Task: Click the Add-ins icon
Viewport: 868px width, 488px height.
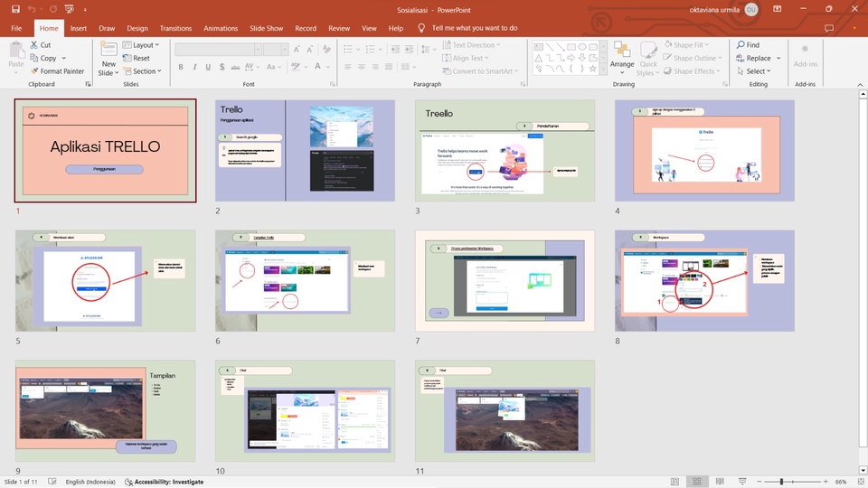Action: pyautogui.click(x=805, y=49)
